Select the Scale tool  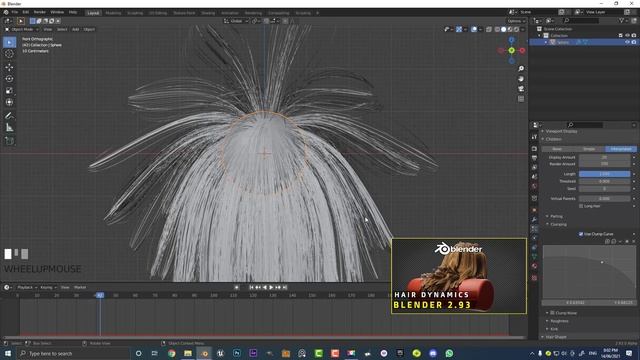click(9, 91)
